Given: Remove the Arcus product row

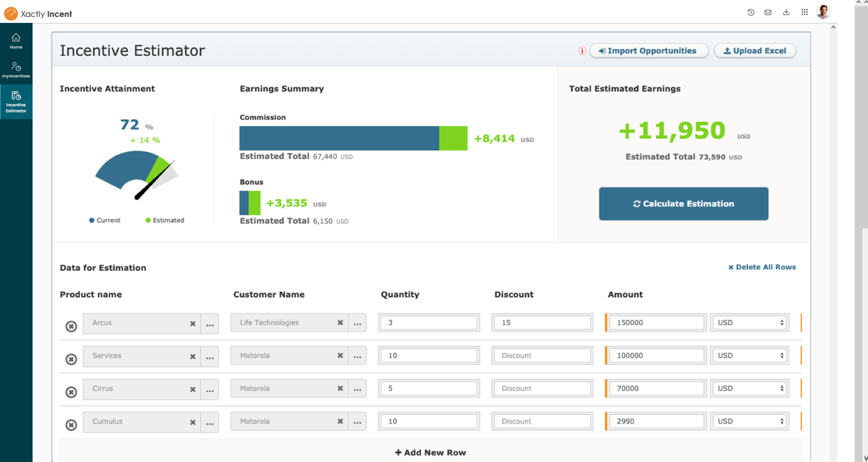Looking at the screenshot, I should click(70, 325).
